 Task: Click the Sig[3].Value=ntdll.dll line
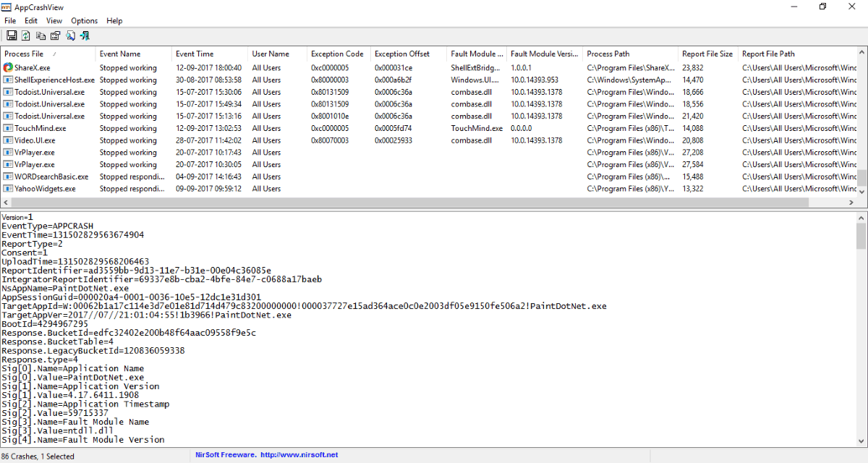pyautogui.click(x=58, y=430)
